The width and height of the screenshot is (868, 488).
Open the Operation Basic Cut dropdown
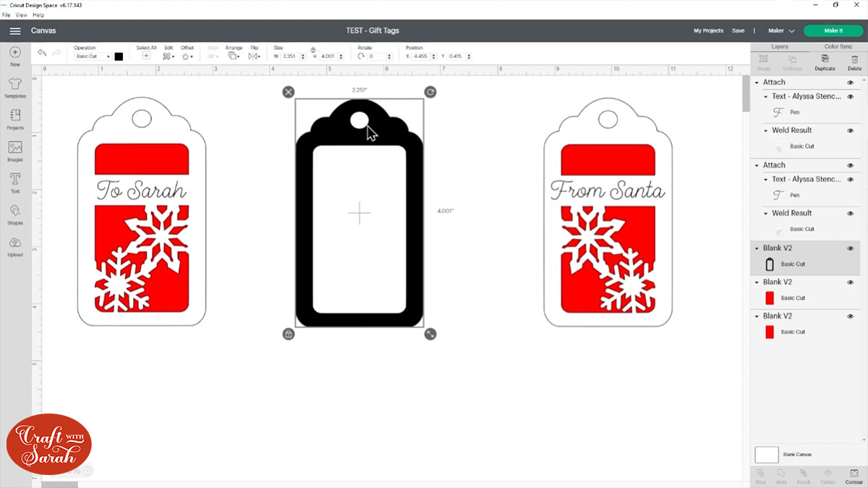click(x=93, y=56)
